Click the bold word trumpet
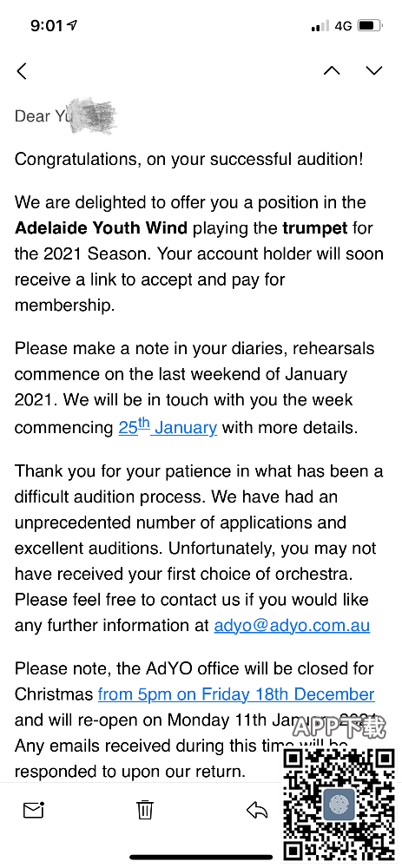This screenshot has width=402, height=868. (315, 228)
